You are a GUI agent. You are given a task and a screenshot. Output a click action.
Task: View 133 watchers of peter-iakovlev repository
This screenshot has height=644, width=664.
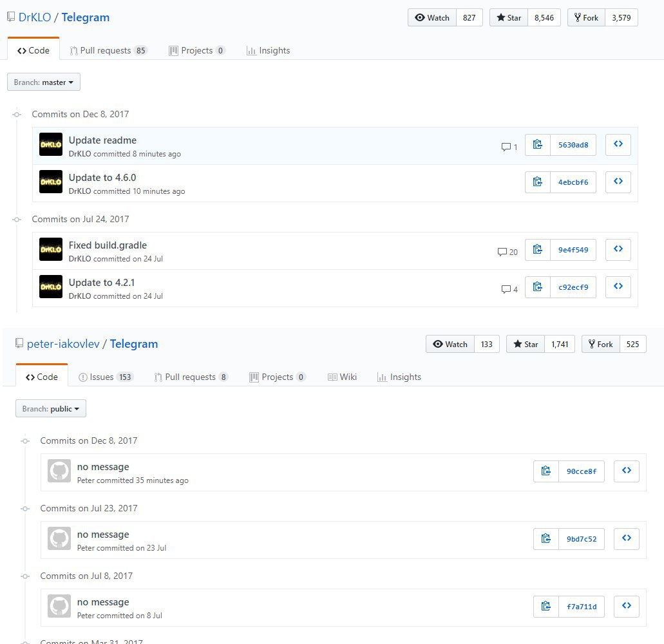(486, 345)
